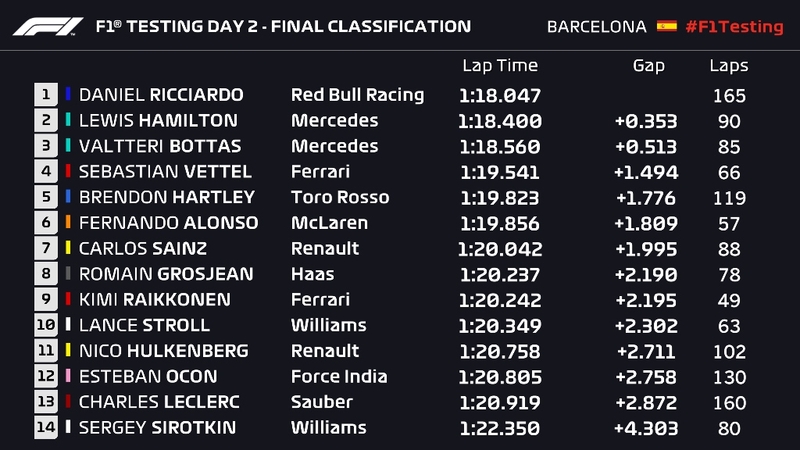This screenshot has height=450, width=800.
Task: Select Lewis Hamilton's driver name
Action: pos(158,121)
